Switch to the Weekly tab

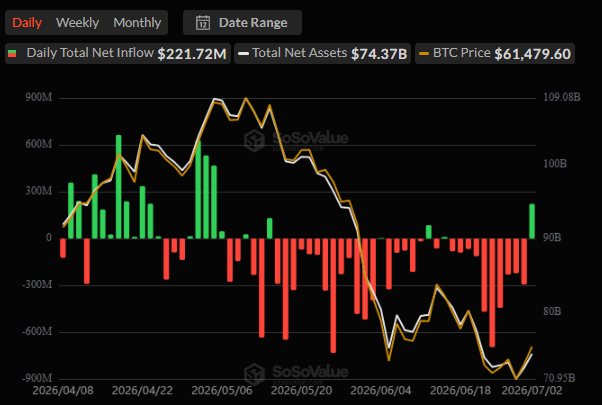[78, 23]
